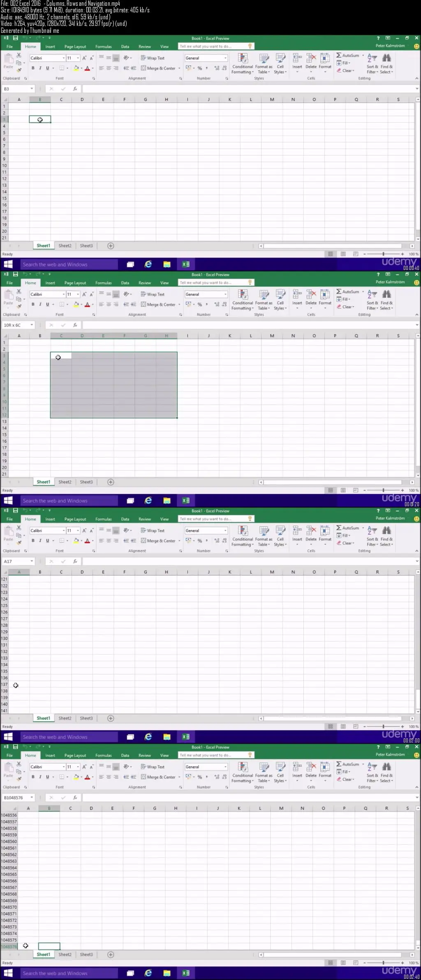Click Insert Function fx in the 10R x 6C frame
This screenshot has height=980, width=421.
point(75,325)
